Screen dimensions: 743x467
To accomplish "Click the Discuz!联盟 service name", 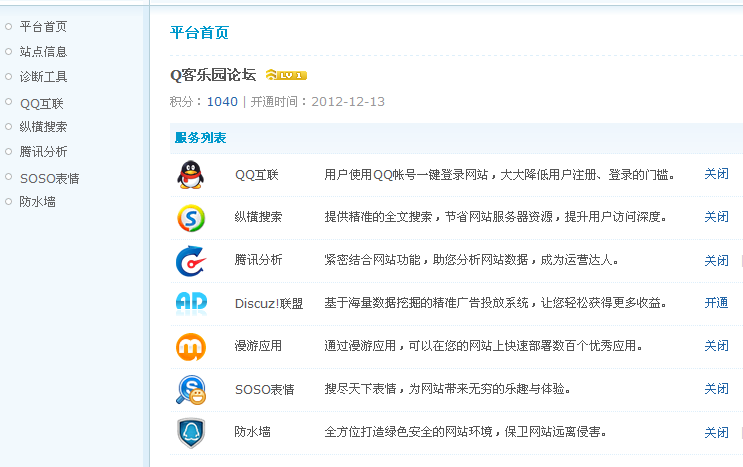I will [x=269, y=304].
